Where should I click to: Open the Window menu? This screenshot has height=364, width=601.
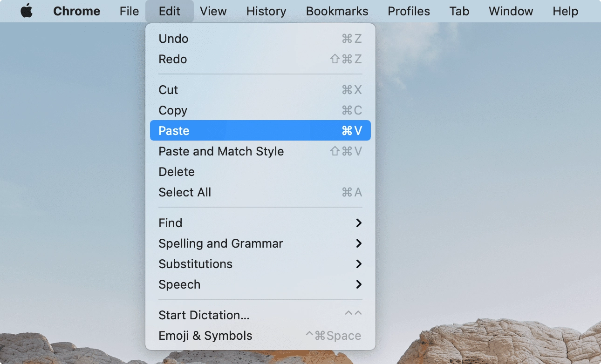[511, 11]
